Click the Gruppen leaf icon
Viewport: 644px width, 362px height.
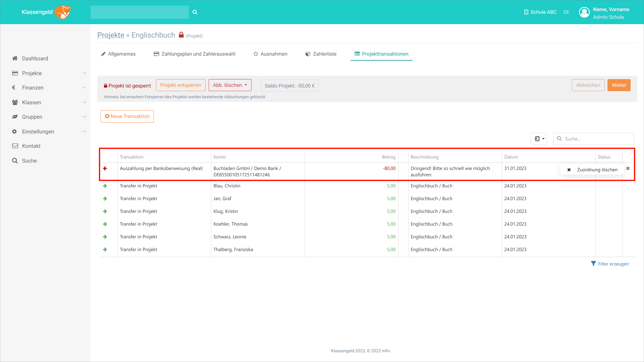point(15,117)
